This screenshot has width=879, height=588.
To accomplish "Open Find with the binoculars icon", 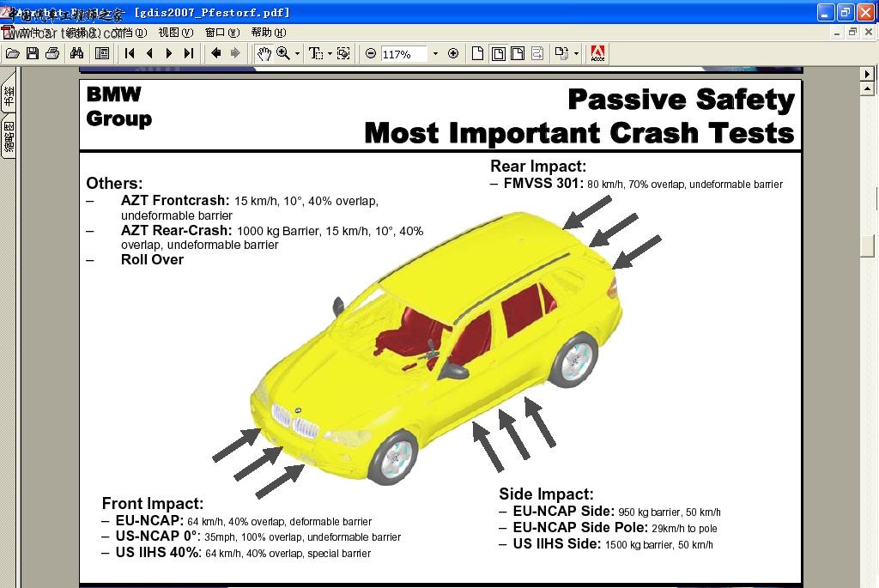I will click(x=76, y=54).
